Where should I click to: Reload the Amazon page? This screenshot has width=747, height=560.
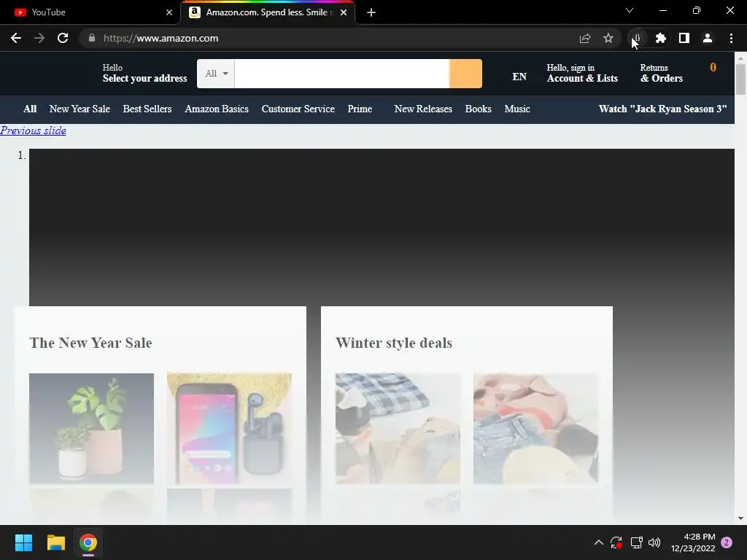click(x=63, y=38)
